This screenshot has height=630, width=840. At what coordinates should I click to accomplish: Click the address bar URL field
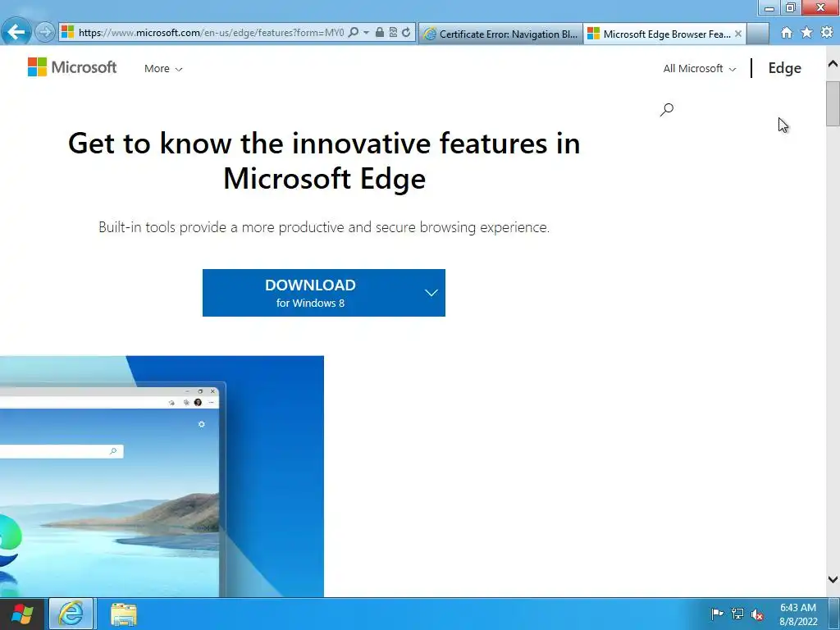click(211, 33)
